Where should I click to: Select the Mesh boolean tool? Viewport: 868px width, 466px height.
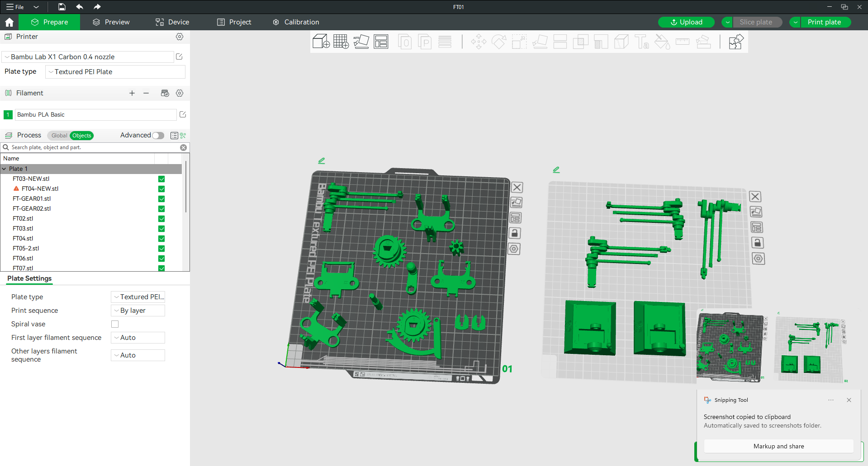[580, 42]
